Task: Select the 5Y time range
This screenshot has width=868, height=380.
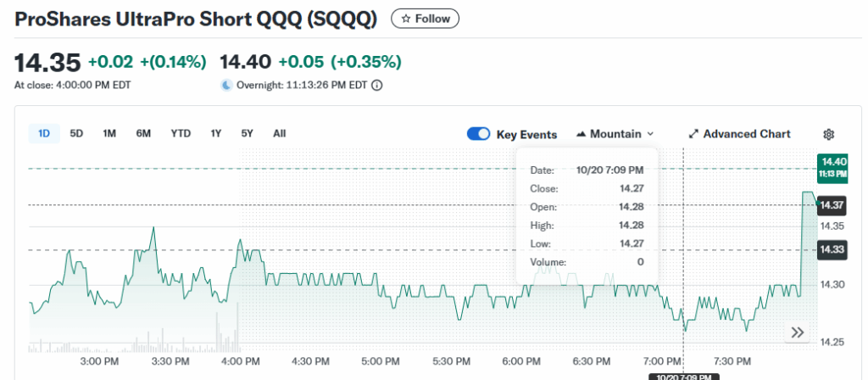Action: click(x=247, y=133)
